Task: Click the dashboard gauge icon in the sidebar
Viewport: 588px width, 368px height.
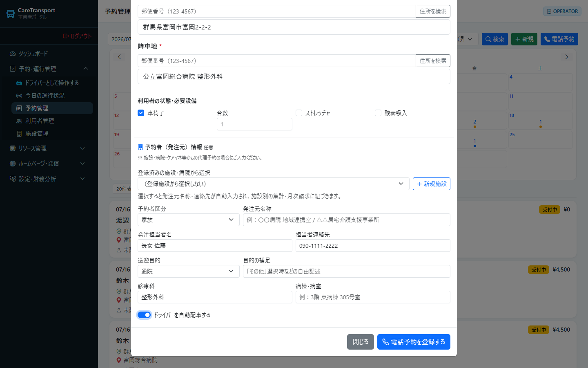Action: pos(13,54)
